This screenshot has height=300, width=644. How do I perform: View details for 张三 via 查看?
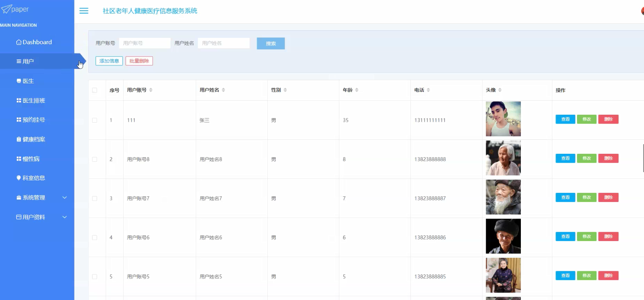(x=565, y=119)
